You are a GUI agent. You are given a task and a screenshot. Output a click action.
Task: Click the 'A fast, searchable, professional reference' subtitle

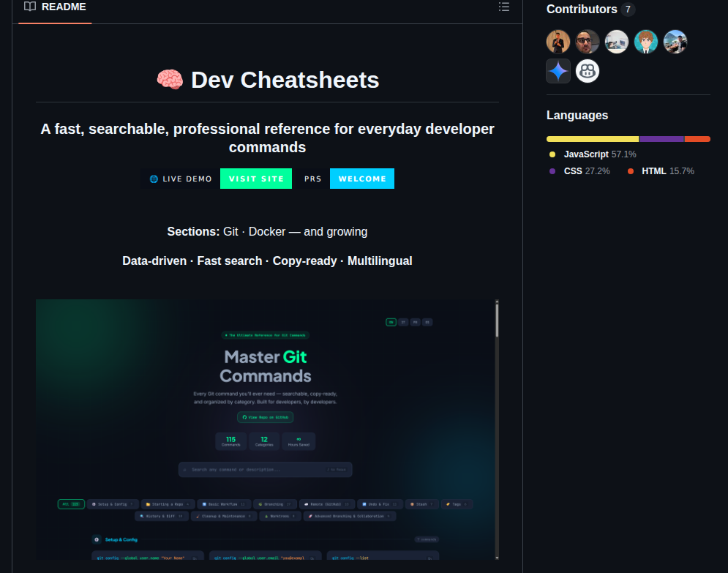pos(268,138)
